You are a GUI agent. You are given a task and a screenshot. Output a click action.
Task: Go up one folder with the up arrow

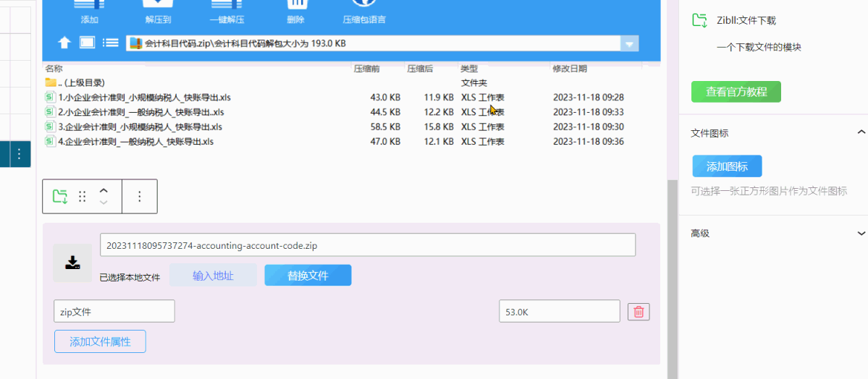point(64,43)
